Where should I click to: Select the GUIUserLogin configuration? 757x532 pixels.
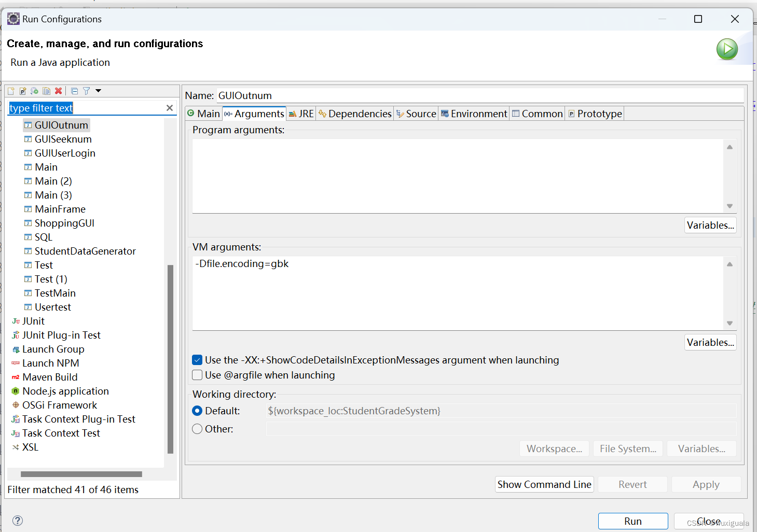(60, 153)
